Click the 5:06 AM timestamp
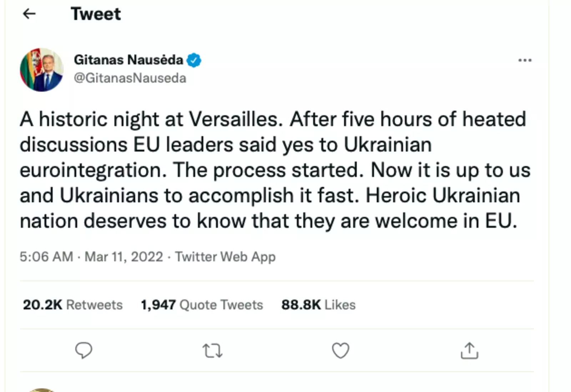This screenshot has height=392, width=571. click(x=46, y=257)
